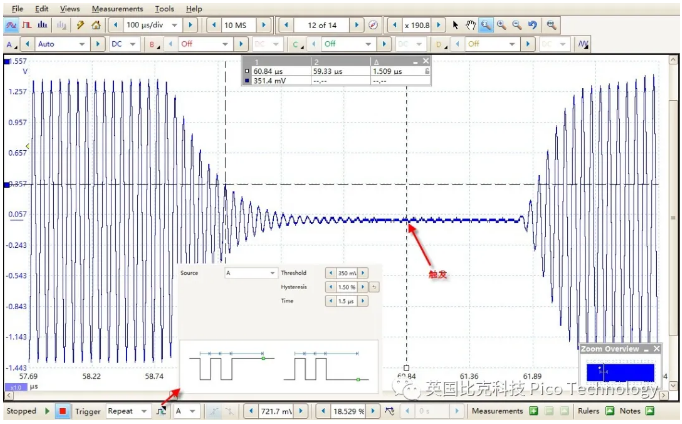Reset Hysteresis to default value

375,286
